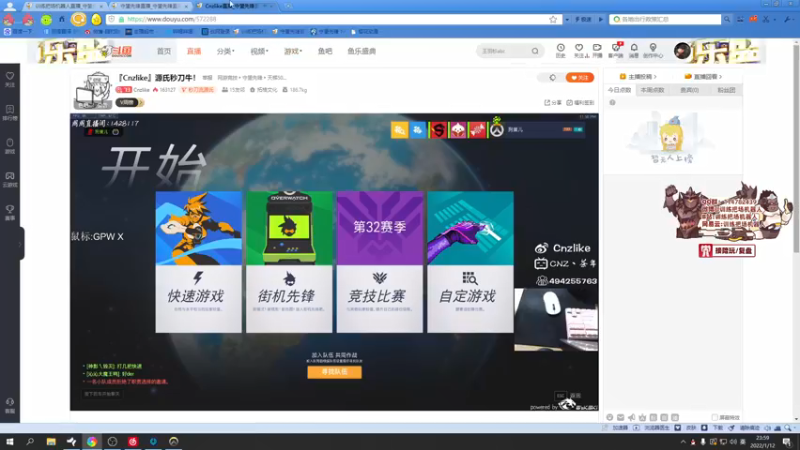800x450 pixels.
Task: Select the 街机先锋 arcade card
Action: tap(289, 262)
